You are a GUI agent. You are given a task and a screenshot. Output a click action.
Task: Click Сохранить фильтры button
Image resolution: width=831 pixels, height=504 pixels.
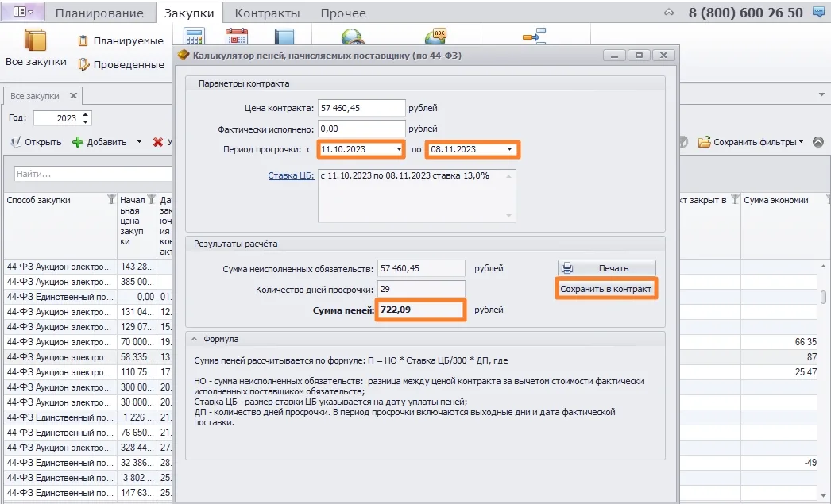click(748, 142)
